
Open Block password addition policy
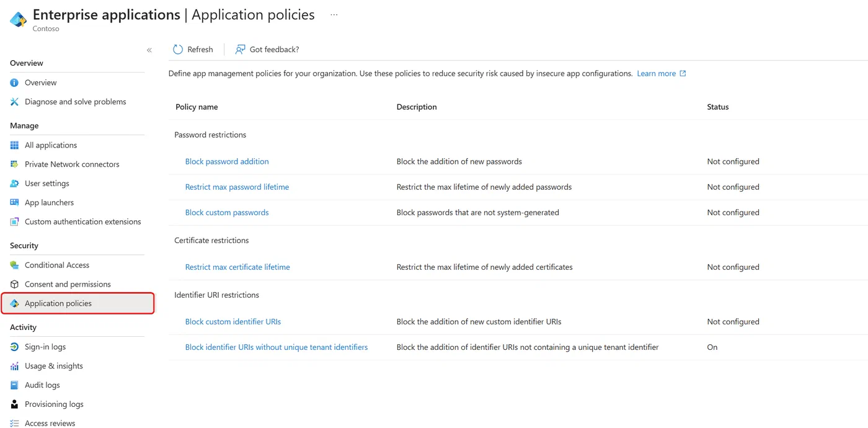click(227, 161)
